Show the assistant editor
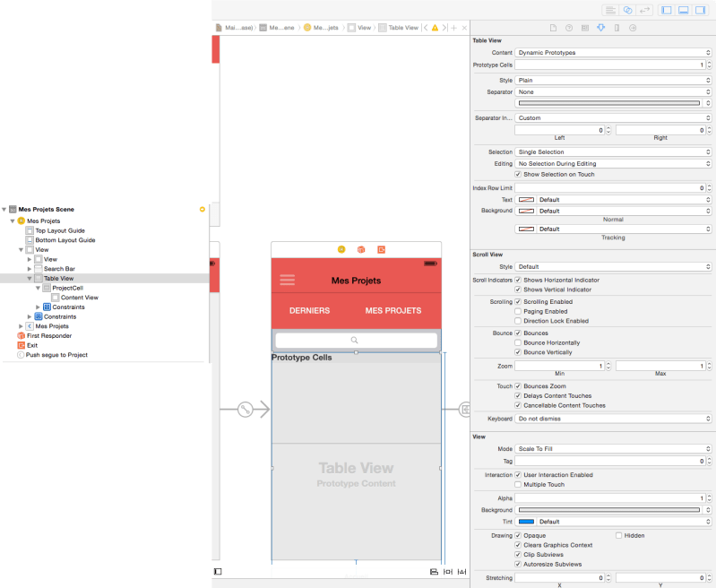716x588 pixels. click(627, 10)
